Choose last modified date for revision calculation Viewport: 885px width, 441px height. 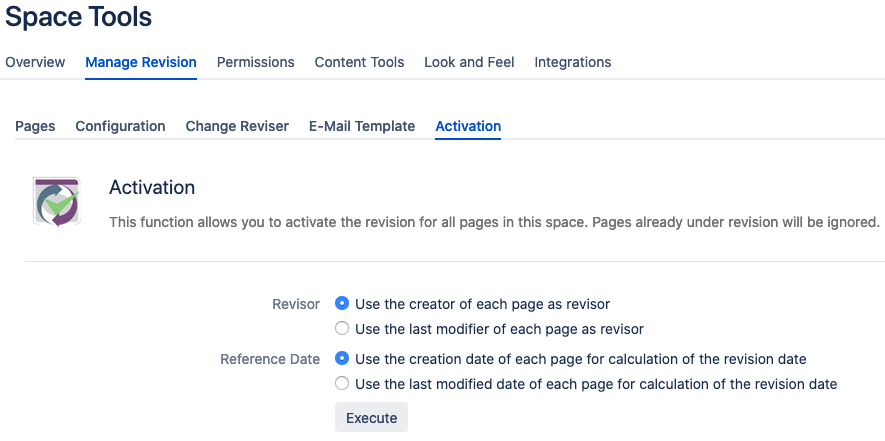click(x=341, y=384)
